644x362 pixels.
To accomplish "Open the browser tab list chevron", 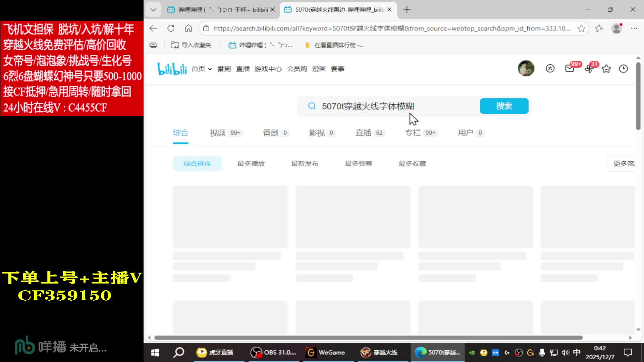I will click(x=153, y=9).
